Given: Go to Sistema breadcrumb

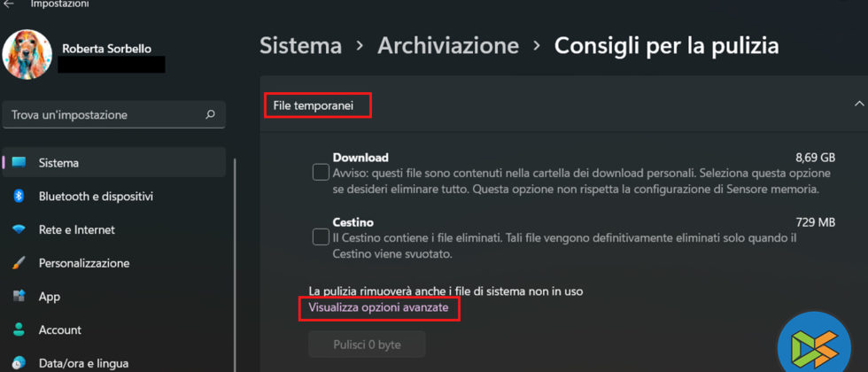Looking at the screenshot, I should [x=300, y=46].
